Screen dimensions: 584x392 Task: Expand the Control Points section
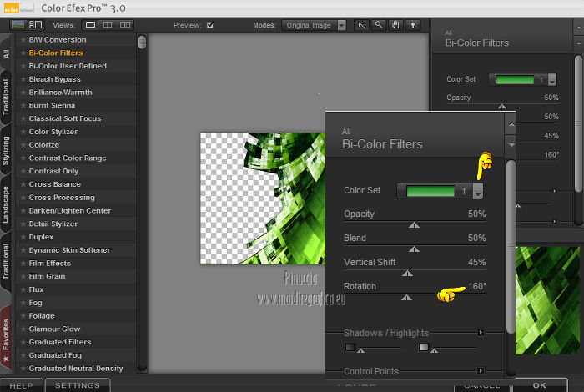[481, 371]
